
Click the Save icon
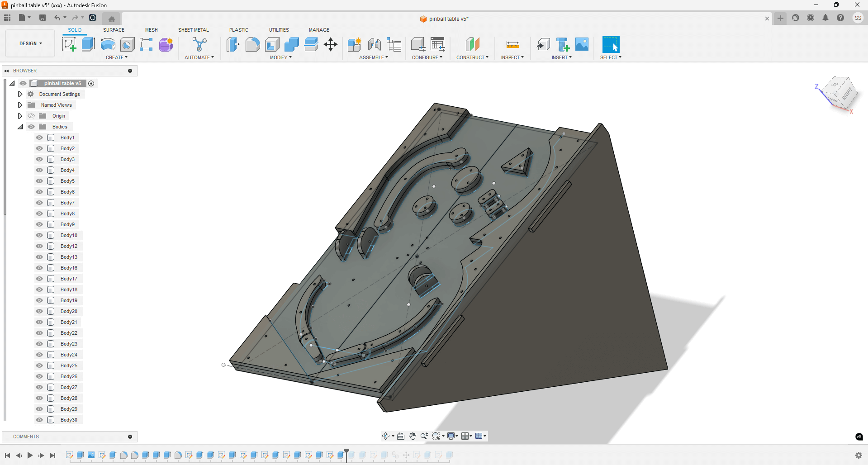[x=43, y=18]
